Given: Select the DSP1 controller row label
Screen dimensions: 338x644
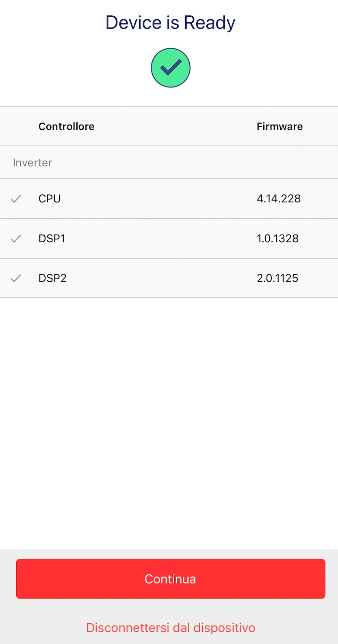Looking at the screenshot, I should (x=52, y=238).
